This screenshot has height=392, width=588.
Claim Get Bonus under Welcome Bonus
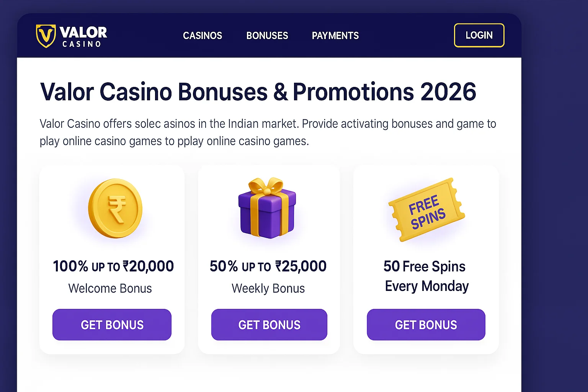(x=112, y=325)
